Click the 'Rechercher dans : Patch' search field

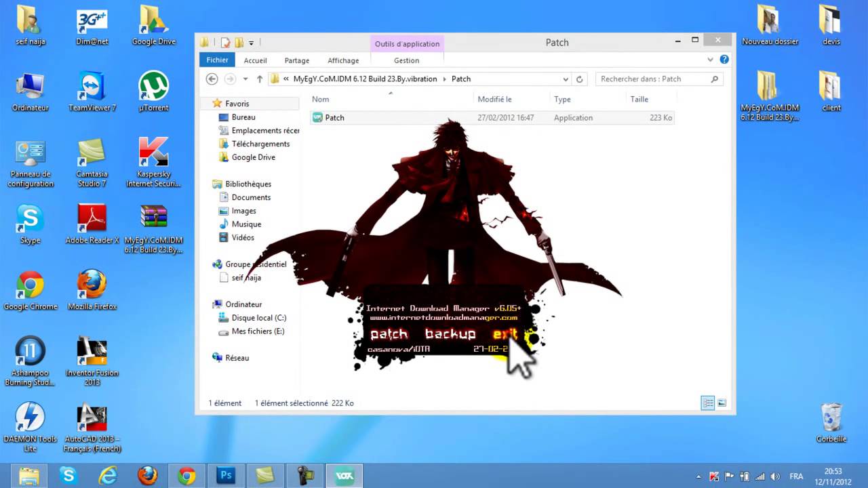[x=658, y=79]
